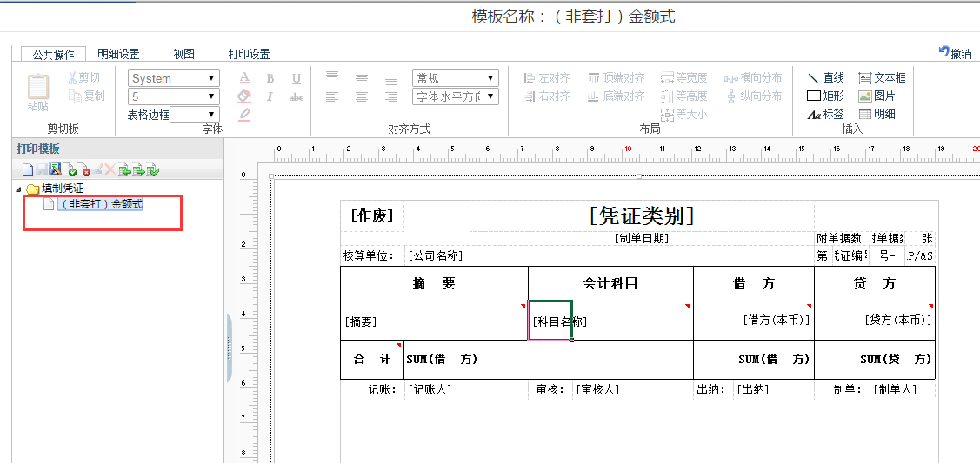This screenshot has height=463, width=980.
Task: Open the 打印设置 tab
Action: [249, 54]
